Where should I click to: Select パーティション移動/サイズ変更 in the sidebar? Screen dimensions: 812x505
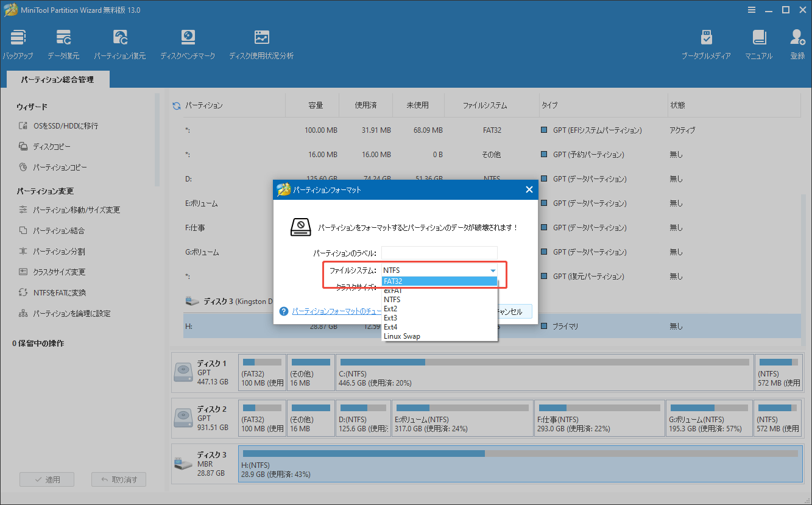pos(69,210)
